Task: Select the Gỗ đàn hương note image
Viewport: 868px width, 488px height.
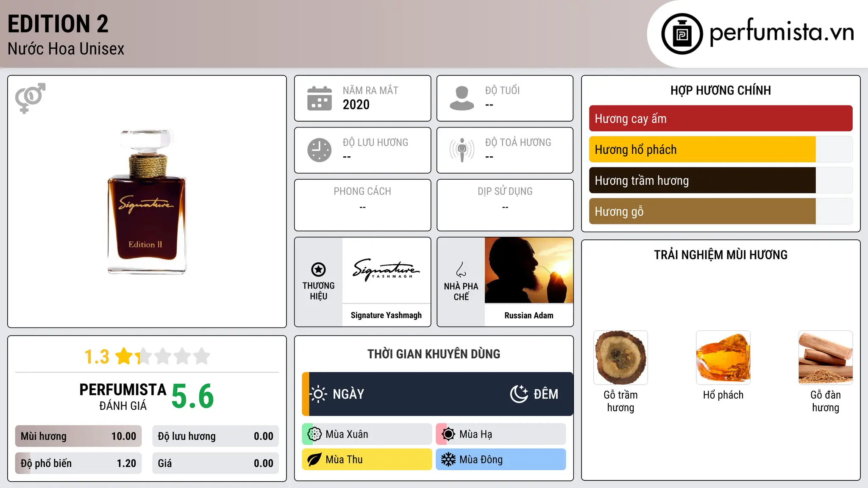Action: click(x=826, y=358)
